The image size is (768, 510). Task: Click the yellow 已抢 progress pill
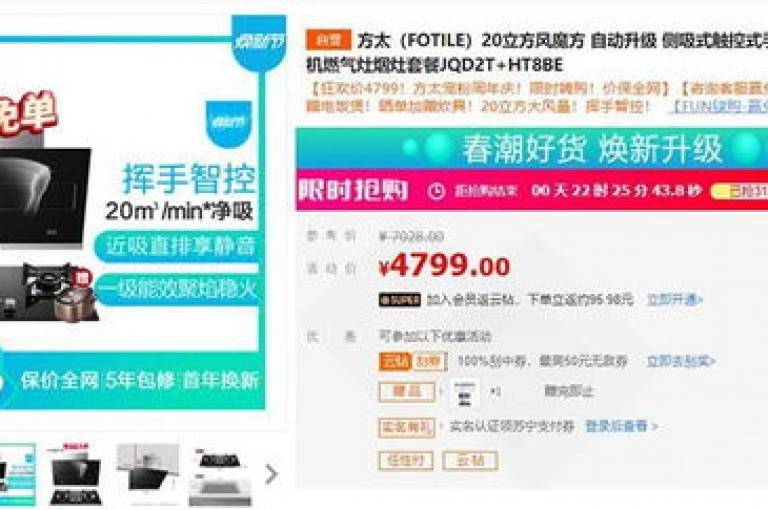tap(740, 191)
